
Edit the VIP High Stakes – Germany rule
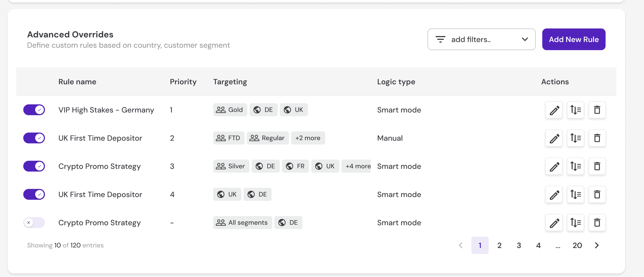pyautogui.click(x=554, y=110)
